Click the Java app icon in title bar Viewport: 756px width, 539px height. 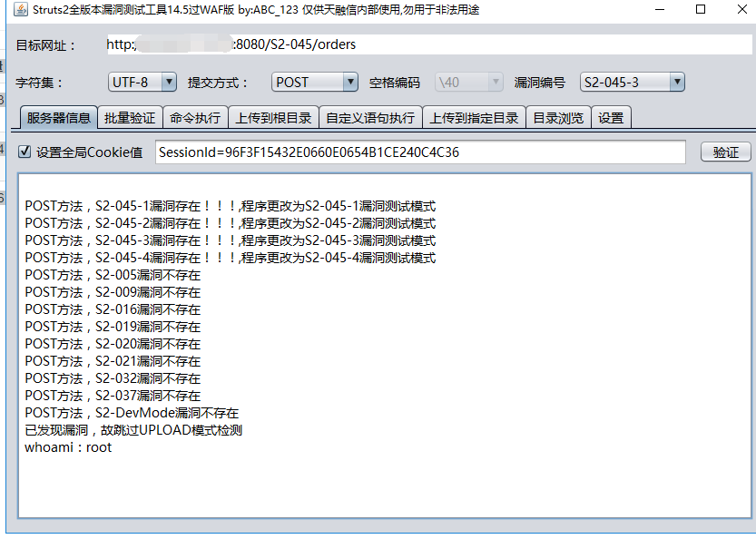click(x=21, y=9)
